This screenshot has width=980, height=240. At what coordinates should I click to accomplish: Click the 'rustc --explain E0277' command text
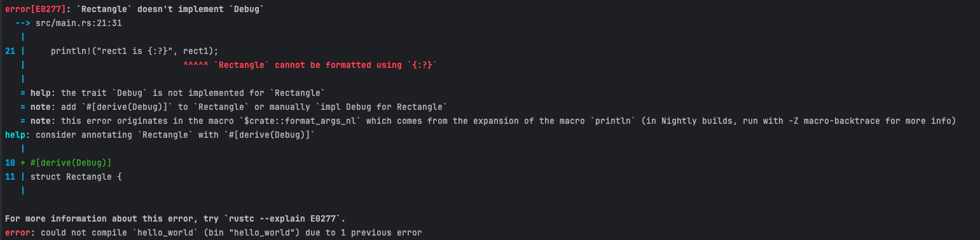point(292,218)
